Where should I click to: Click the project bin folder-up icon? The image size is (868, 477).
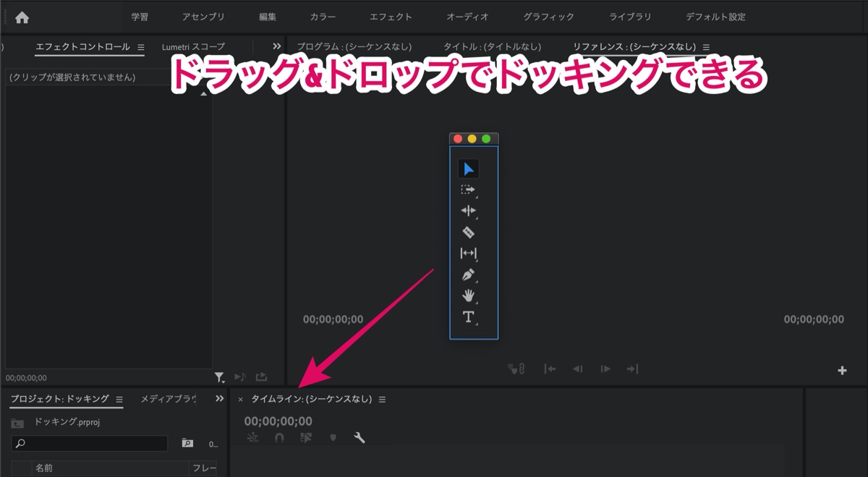click(x=17, y=423)
